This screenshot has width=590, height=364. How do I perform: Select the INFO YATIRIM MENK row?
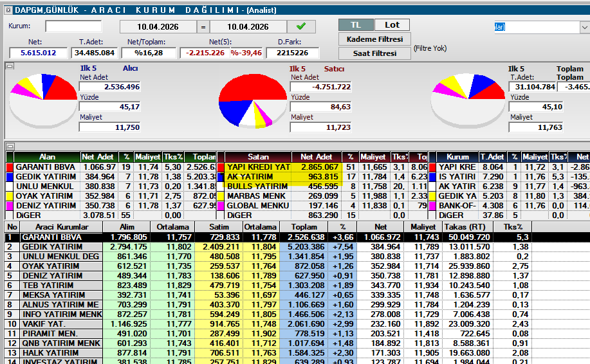(x=297, y=314)
